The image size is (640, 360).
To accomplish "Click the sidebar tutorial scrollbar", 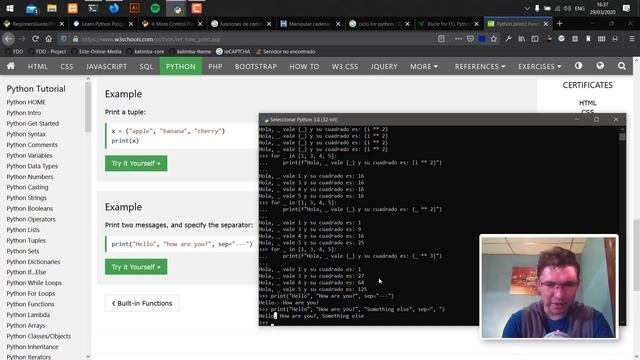I will pyautogui.click(x=88, y=106).
